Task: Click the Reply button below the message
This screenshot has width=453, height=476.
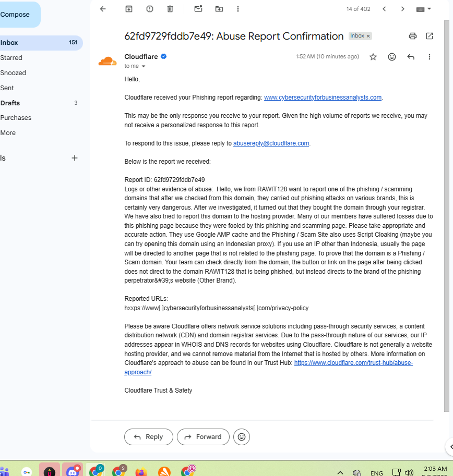Action: pos(149,437)
